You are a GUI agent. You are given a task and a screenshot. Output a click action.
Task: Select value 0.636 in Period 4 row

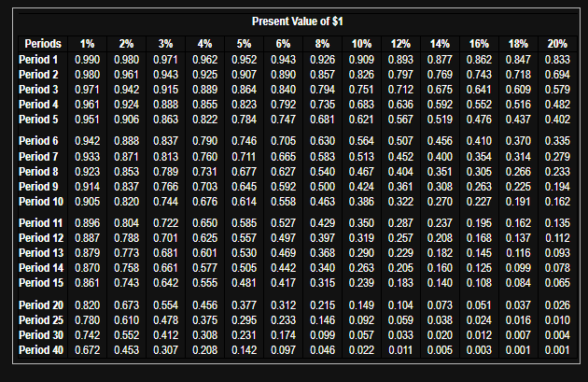pyautogui.click(x=400, y=105)
